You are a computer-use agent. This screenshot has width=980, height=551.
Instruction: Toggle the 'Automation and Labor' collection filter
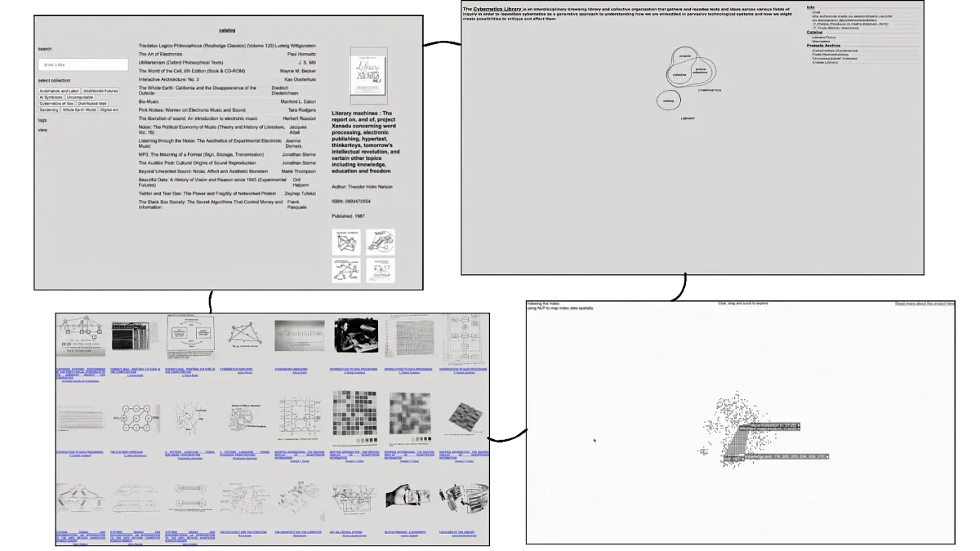pos(59,91)
